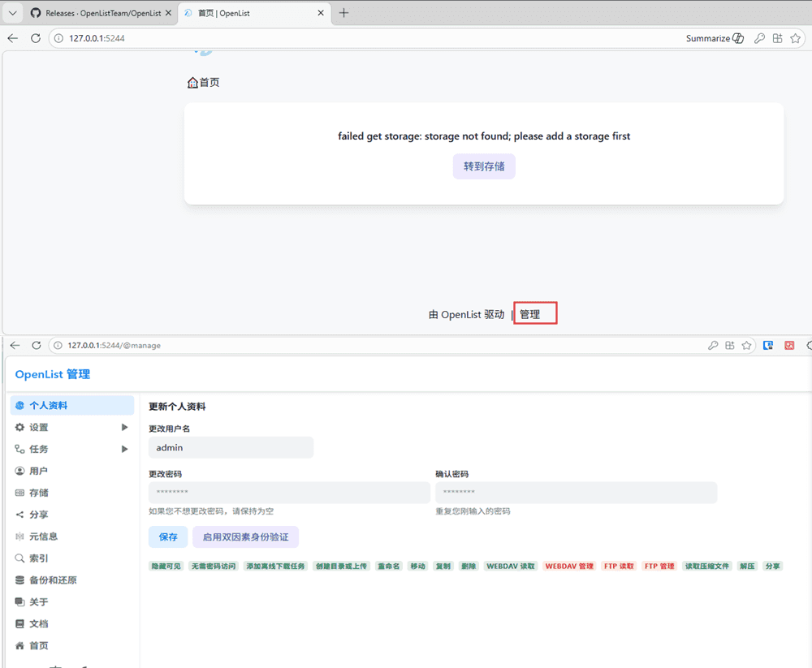Click the 存储 storage icon in sidebar
Image resolution: width=812 pixels, height=668 pixels.
pos(20,493)
